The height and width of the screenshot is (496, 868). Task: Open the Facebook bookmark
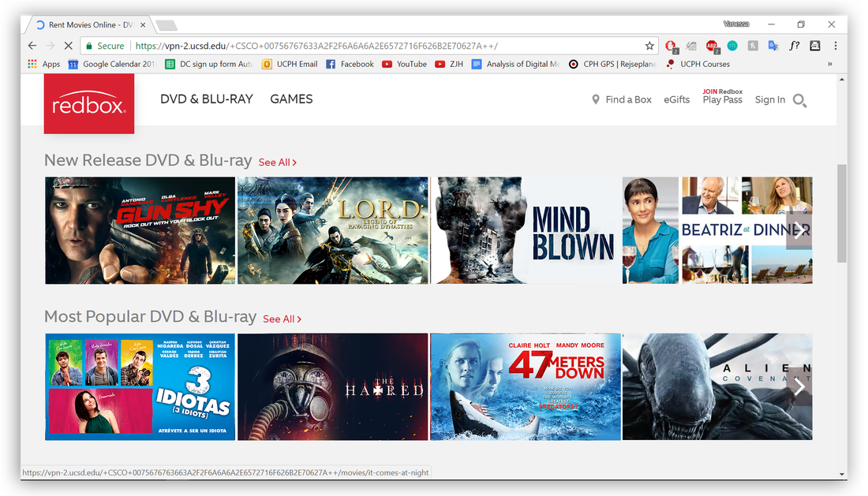click(350, 64)
